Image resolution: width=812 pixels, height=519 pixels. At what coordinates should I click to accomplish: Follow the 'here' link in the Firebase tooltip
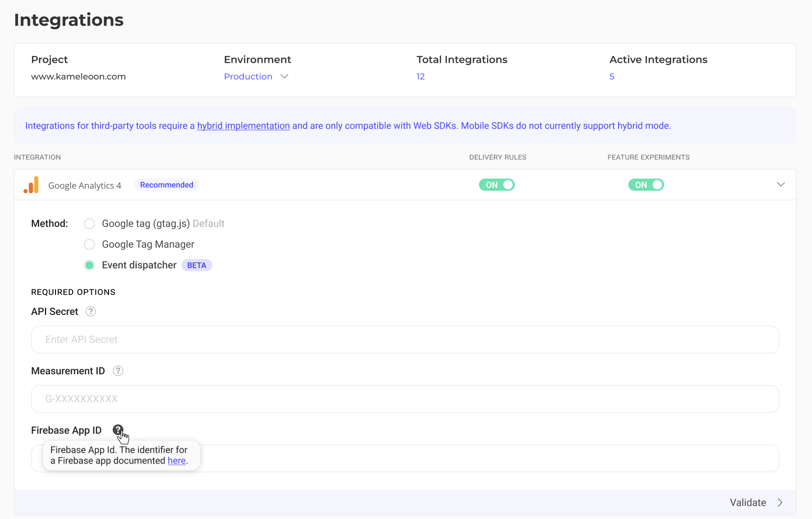tap(177, 461)
